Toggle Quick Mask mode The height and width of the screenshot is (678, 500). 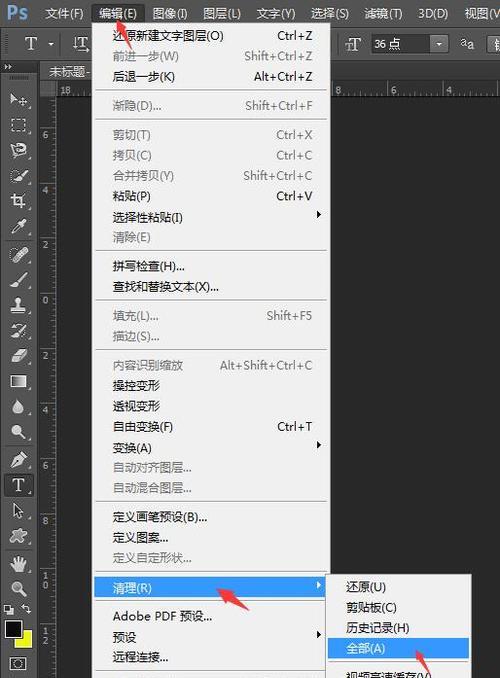coord(18,663)
